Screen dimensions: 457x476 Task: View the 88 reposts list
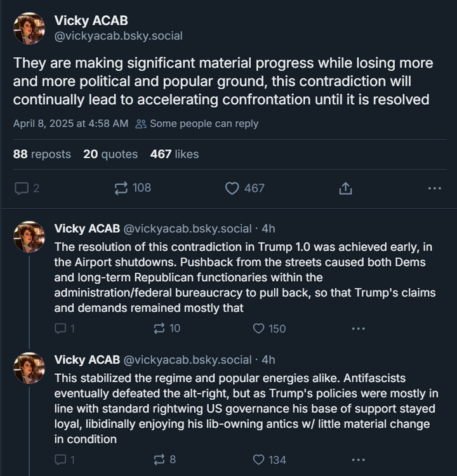click(42, 154)
